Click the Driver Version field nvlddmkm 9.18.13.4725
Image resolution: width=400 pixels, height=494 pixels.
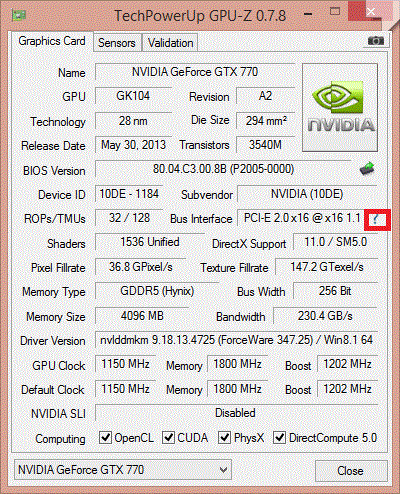(x=236, y=340)
